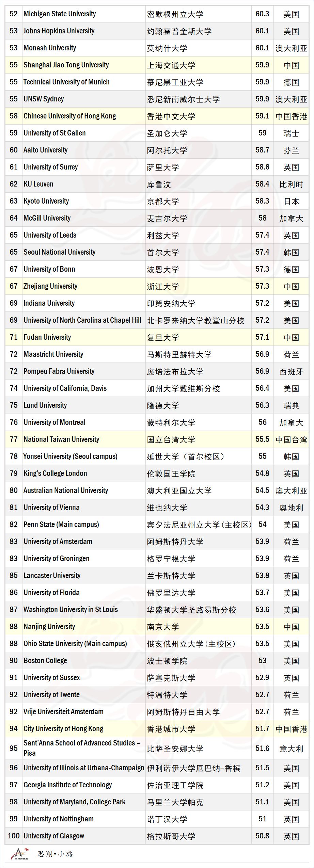Click Chinese name 阿姆斯特丹自由大学
The image size is (314, 868).
tap(184, 712)
